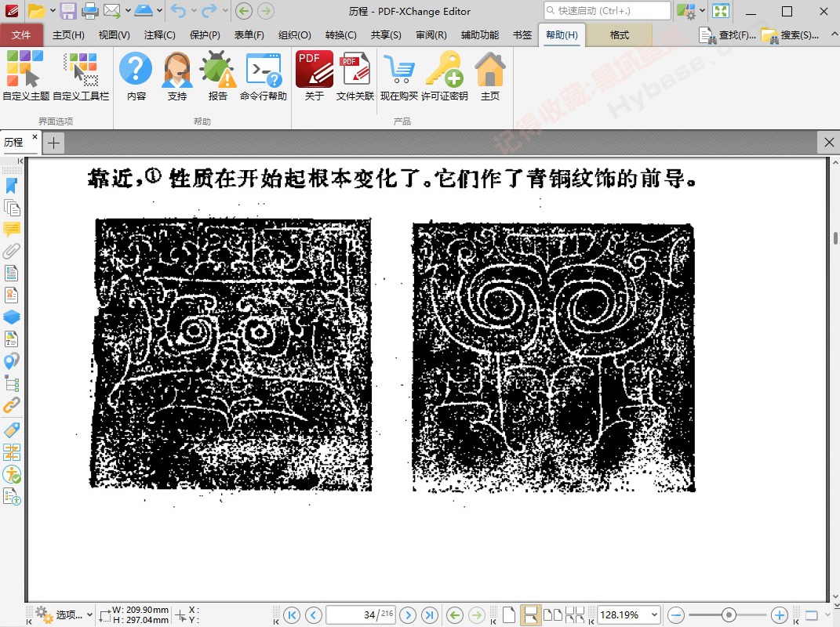This screenshot has width=840, height=627.
Task: Open the Links pane from sidebar
Action: 11,404
